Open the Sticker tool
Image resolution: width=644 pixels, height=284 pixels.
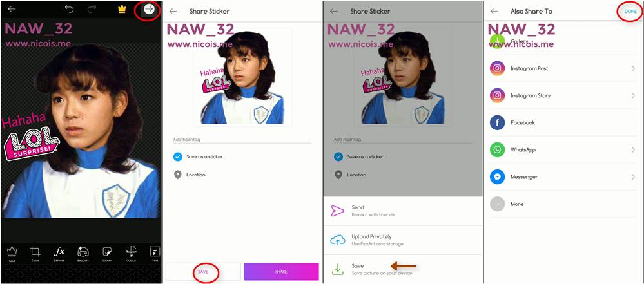point(107,254)
